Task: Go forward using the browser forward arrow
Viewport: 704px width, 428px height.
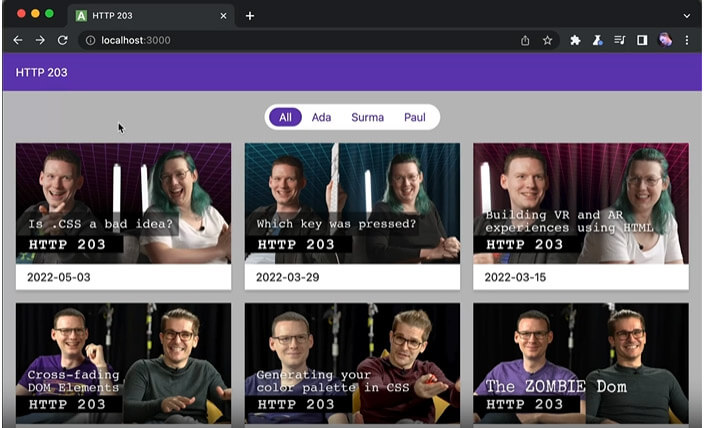Action: point(40,40)
